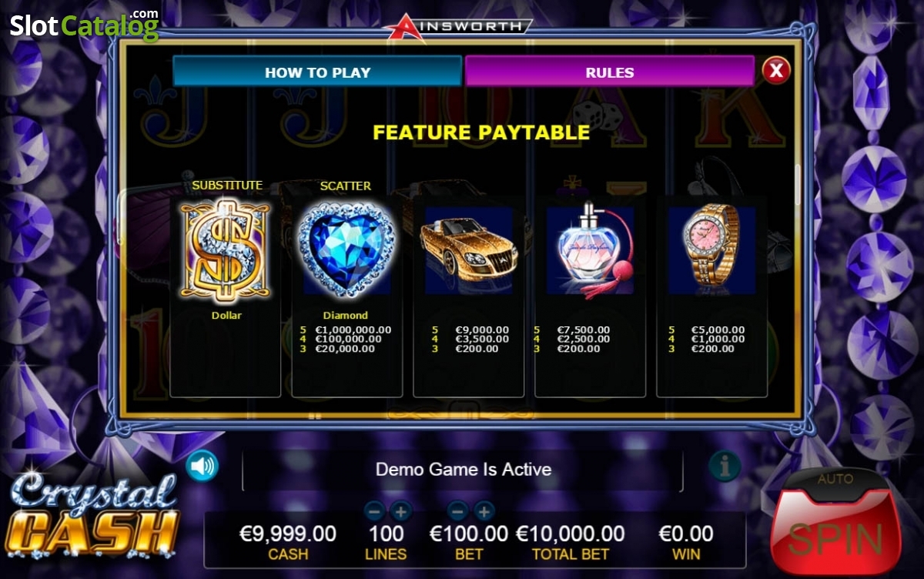The width and height of the screenshot is (924, 579).
Task: Select the gold wristwatch symbol
Action: (711, 249)
